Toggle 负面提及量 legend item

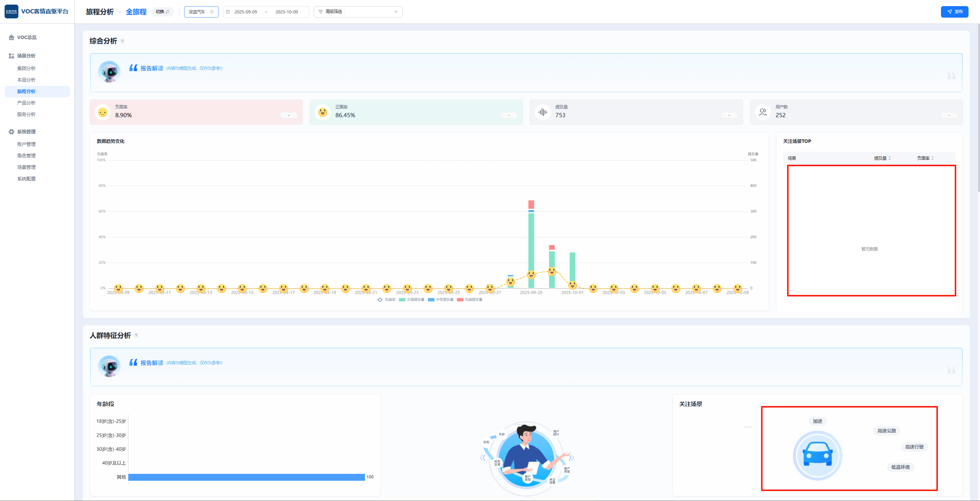pyautogui.click(x=470, y=300)
